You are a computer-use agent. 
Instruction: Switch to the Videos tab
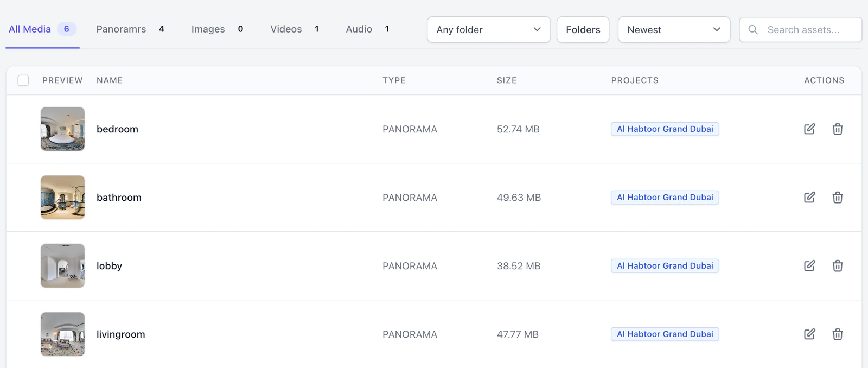click(x=295, y=29)
